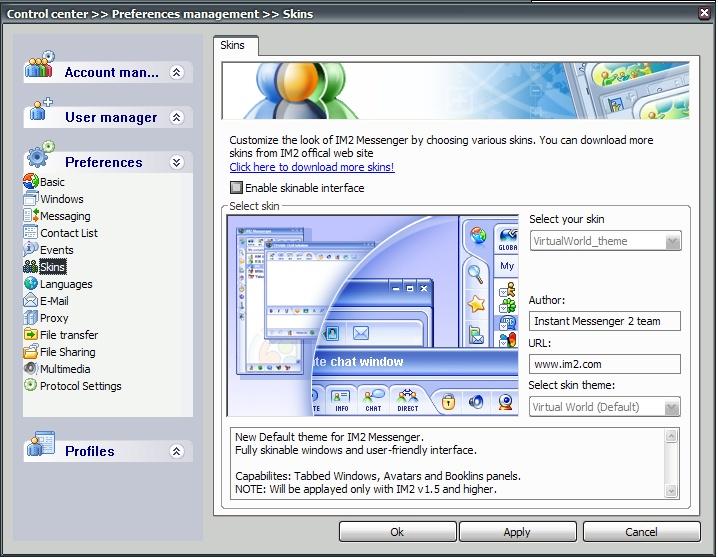Go to Events preferences

(57, 249)
